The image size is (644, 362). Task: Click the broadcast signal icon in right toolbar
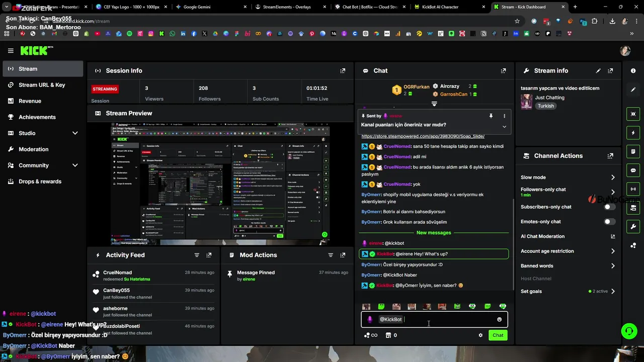(633, 189)
